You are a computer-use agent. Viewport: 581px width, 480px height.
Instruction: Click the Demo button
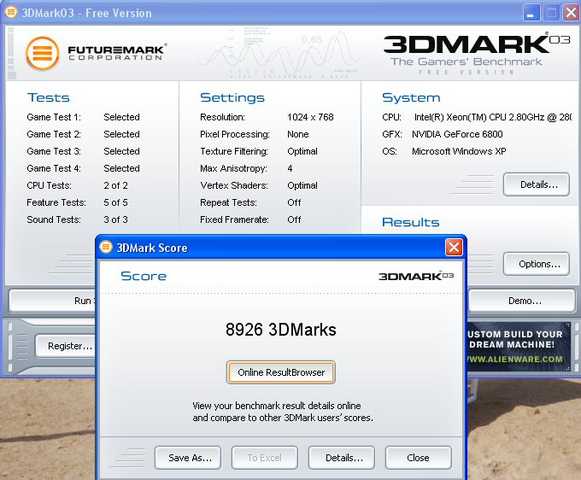tap(522, 300)
